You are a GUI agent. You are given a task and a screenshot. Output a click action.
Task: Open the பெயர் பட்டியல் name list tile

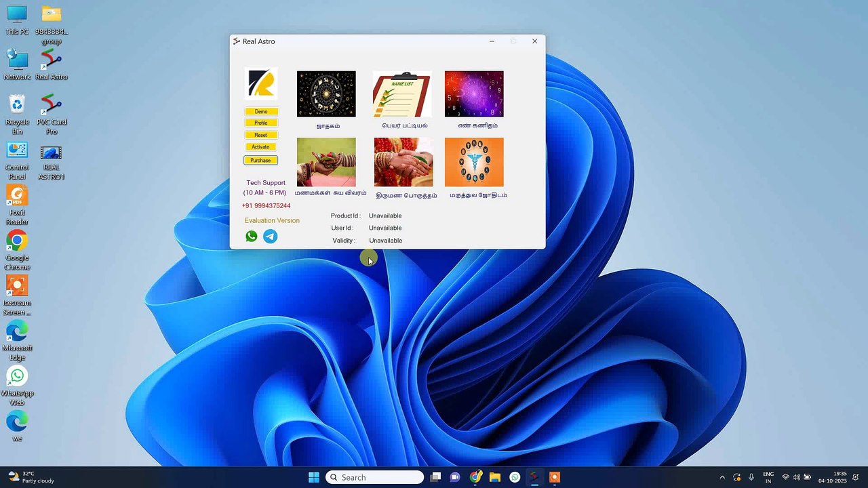[x=403, y=94]
